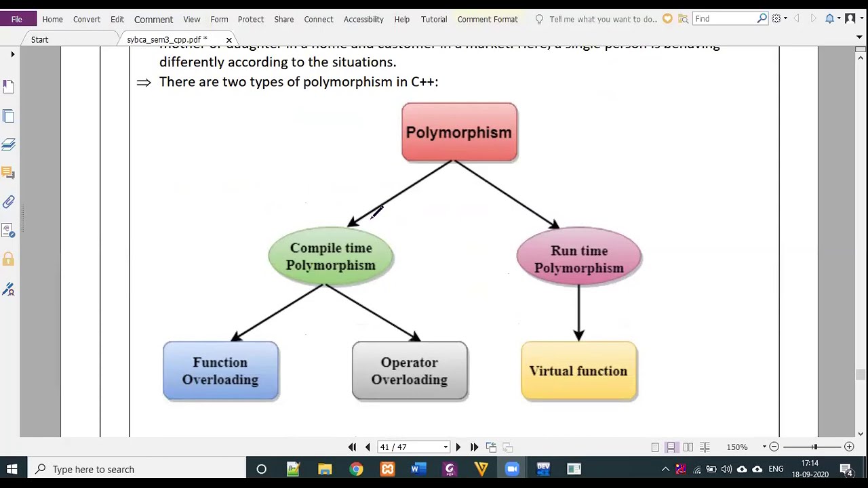Open the Protect ribbon tab
This screenshot has height=488, width=868.
(251, 19)
